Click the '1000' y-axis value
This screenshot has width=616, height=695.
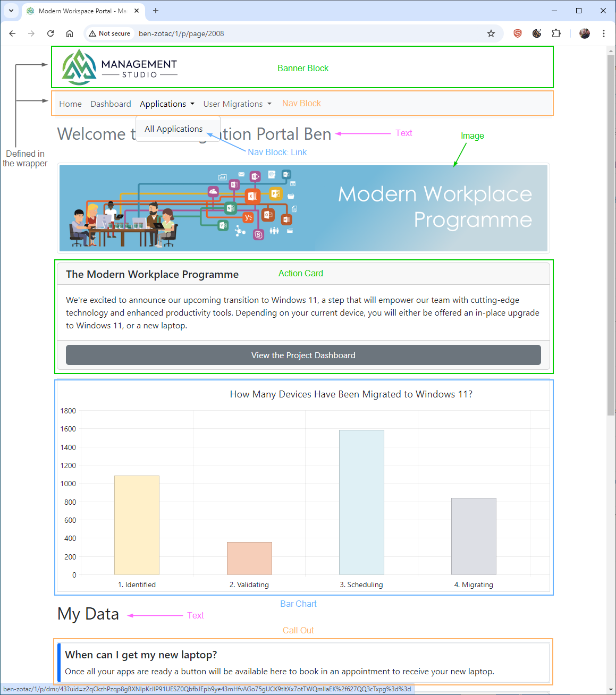click(x=68, y=484)
